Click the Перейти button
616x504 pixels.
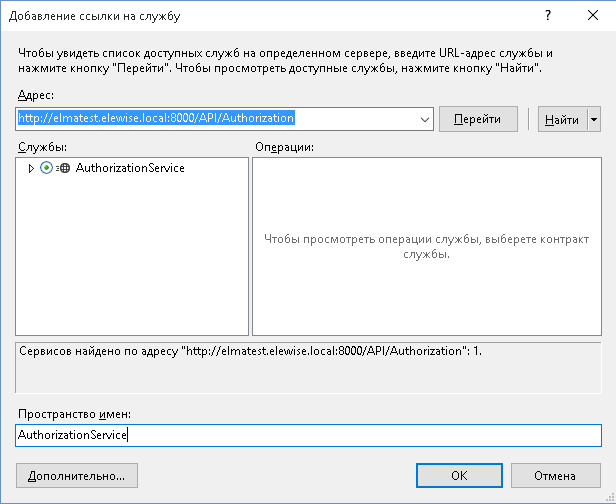[x=478, y=119]
